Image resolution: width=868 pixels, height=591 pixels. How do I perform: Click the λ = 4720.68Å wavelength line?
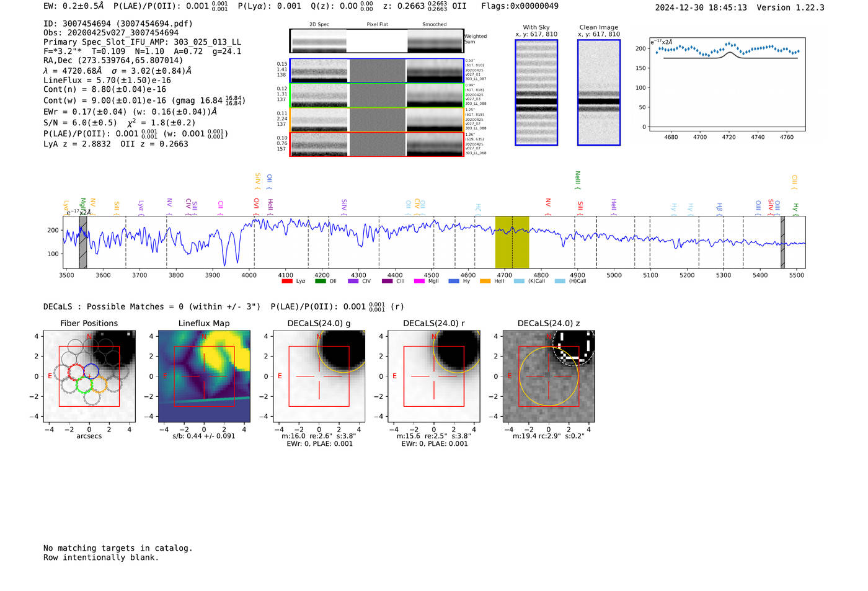tap(117, 71)
